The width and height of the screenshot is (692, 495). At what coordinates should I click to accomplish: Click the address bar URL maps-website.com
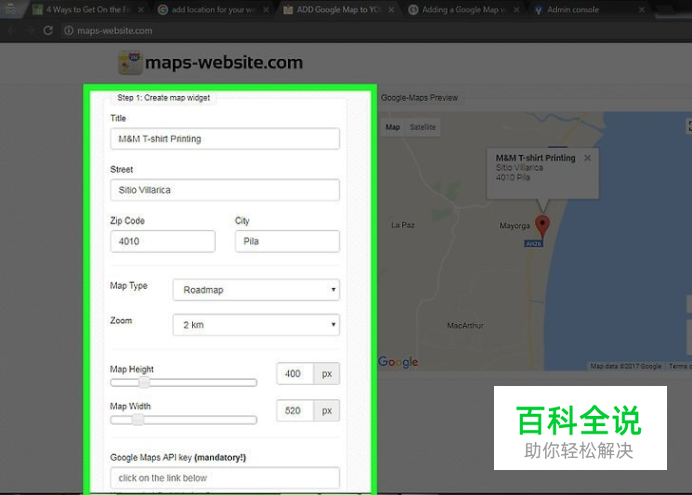tap(115, 30)
